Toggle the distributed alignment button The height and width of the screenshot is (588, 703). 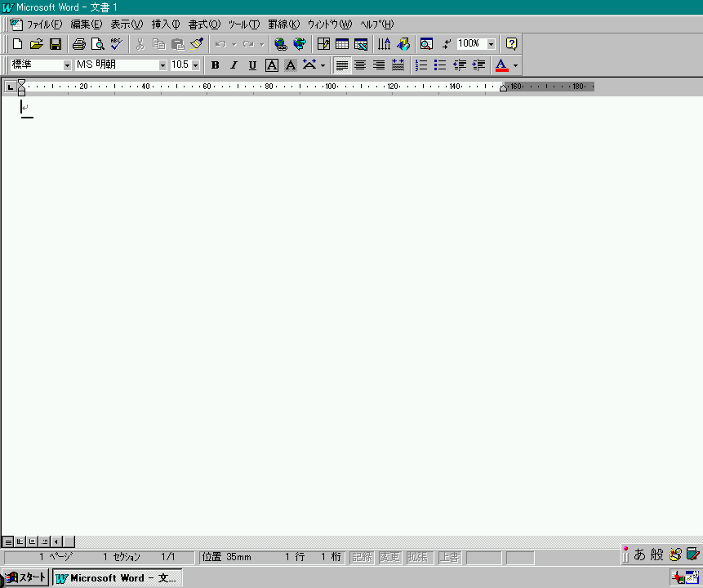tap(398, 65)
